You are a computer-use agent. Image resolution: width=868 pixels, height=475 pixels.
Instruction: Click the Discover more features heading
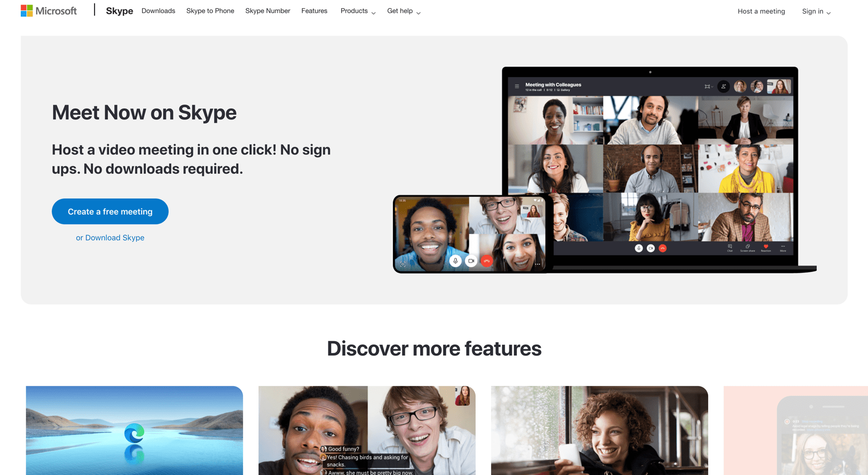(434, 348)
